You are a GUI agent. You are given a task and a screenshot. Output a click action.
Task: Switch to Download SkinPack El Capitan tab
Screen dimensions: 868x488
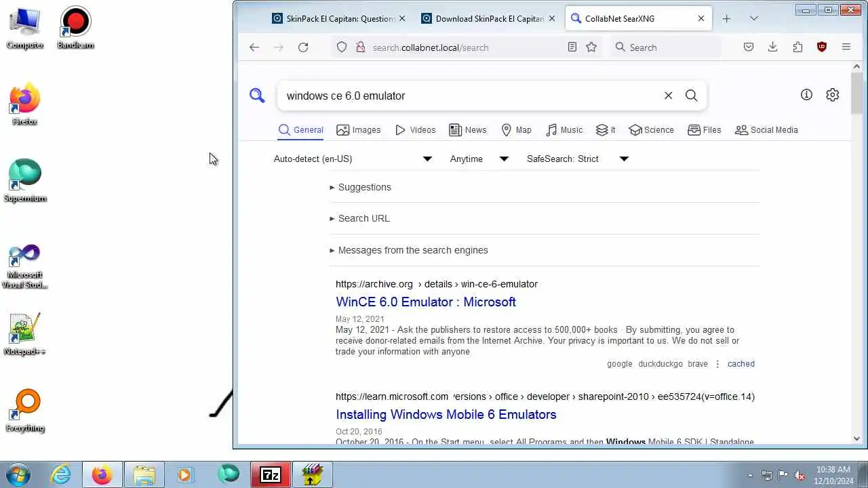point(486,18)
